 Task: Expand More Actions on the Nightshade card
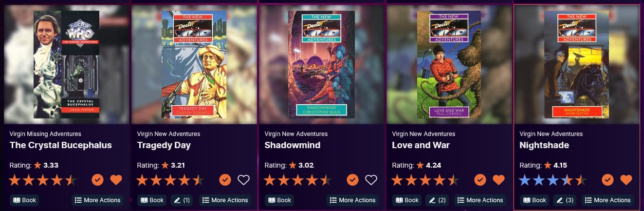(x=607, y=200)
